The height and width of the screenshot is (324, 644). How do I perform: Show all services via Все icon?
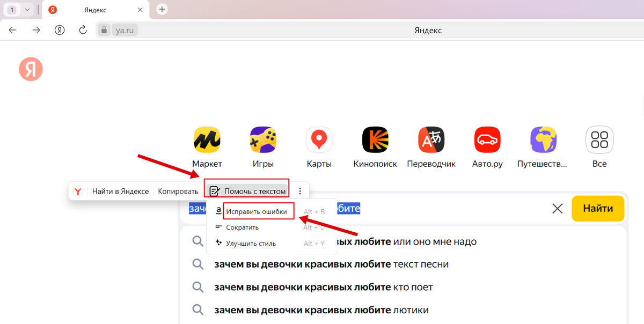tap(599, 140)
